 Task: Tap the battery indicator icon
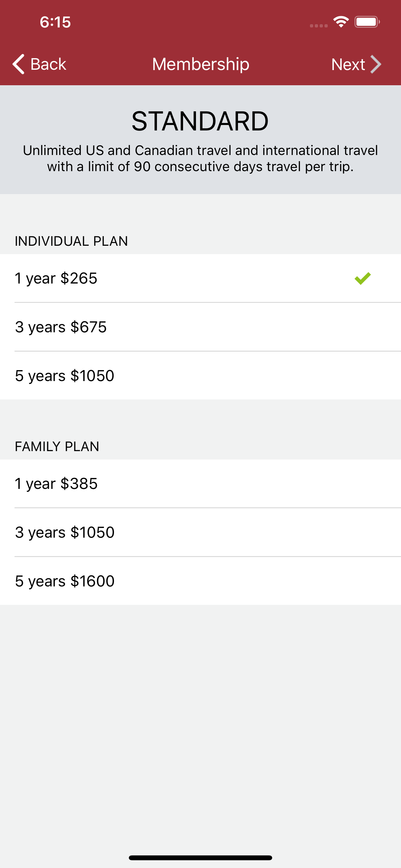tap(367, 22)
